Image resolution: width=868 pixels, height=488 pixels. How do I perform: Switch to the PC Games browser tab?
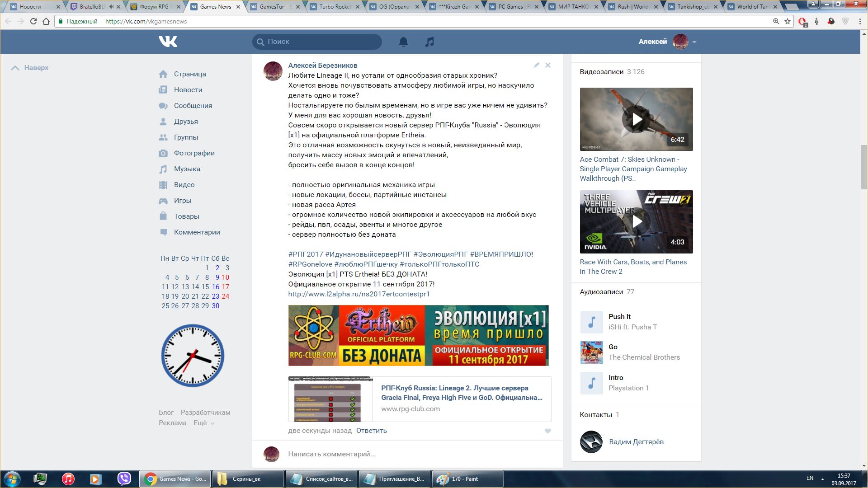click(x=514, y=7)
